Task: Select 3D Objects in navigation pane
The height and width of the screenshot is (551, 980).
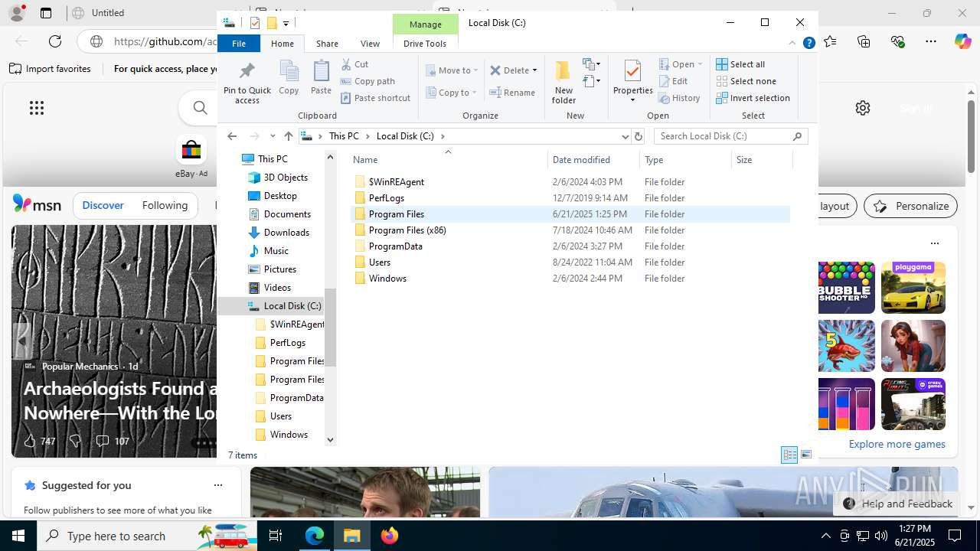Action: pos(285,178)
